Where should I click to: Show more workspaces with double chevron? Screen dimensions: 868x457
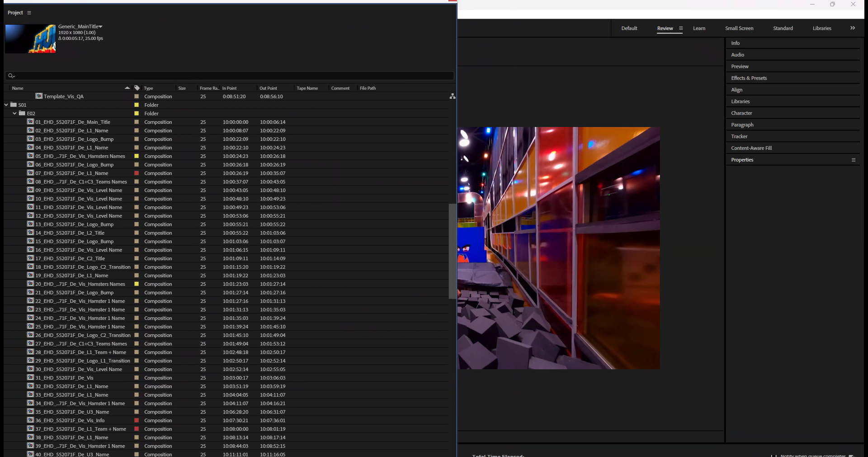click(853, 28)
